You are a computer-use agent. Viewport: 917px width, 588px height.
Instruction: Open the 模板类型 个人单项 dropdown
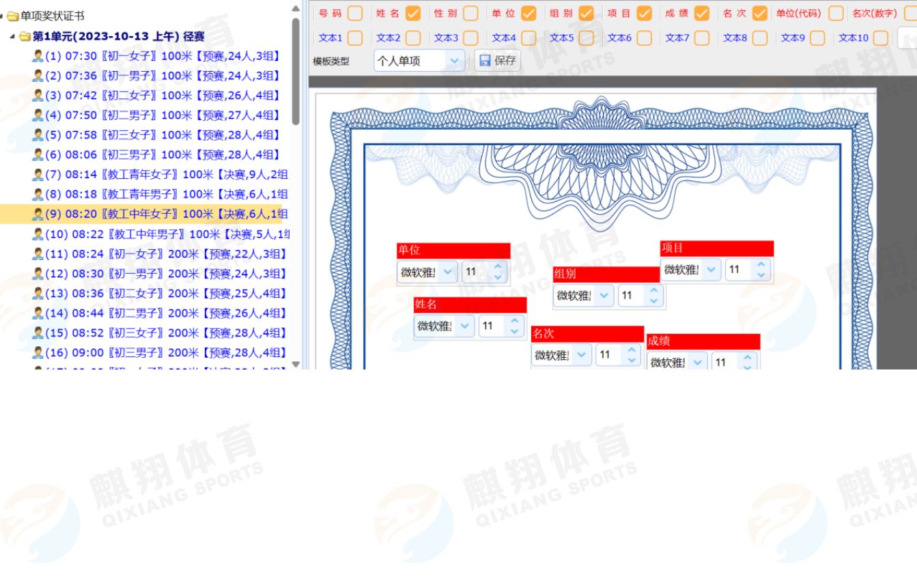coord(455,61)
